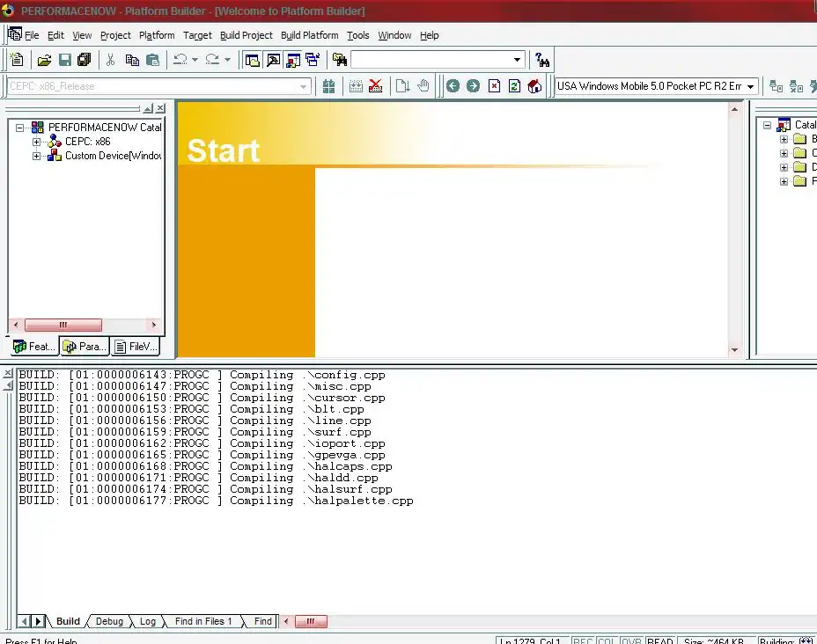
Task: Click the Open folder toolbar icon
Action: point(44,60)
